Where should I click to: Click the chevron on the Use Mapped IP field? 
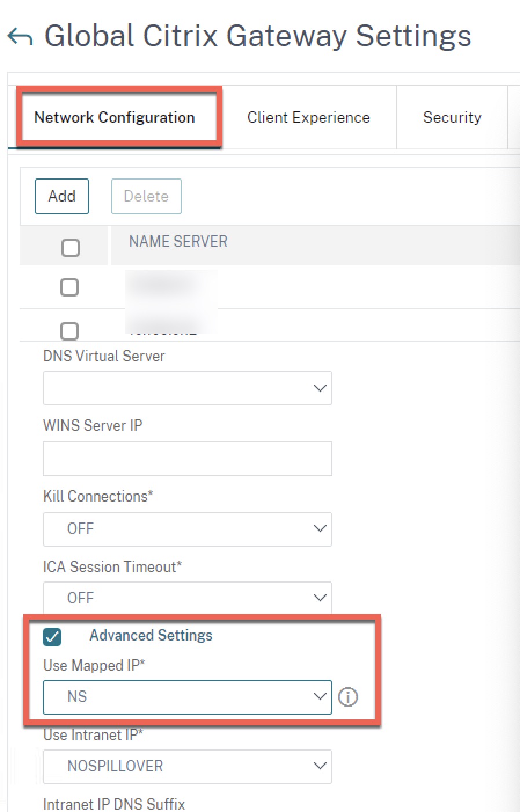320,697
